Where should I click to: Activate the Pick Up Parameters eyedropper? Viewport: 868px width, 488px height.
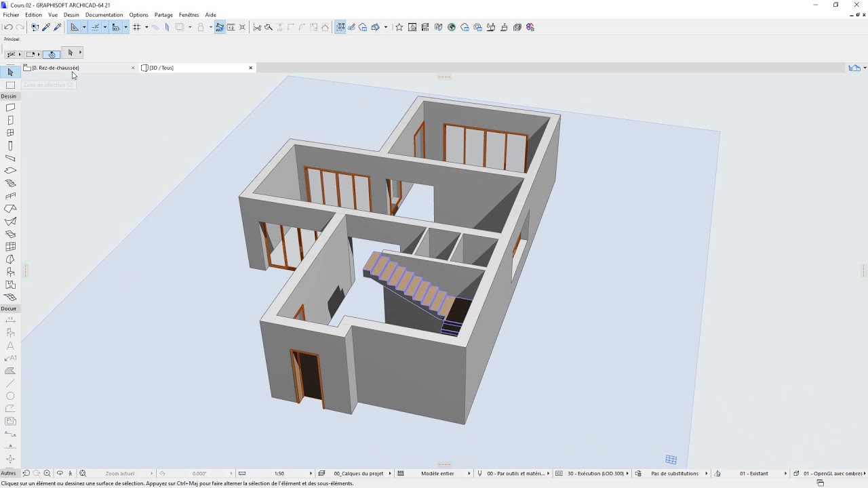46,27
